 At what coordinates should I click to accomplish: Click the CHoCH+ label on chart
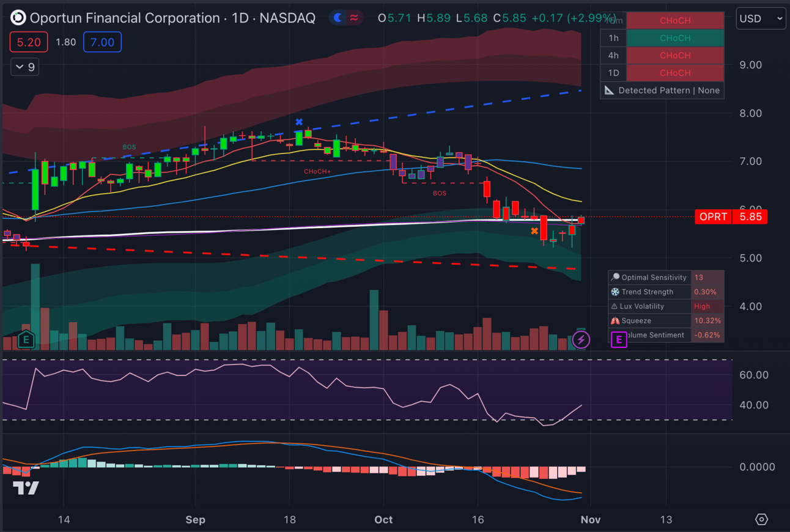(317, 172)
